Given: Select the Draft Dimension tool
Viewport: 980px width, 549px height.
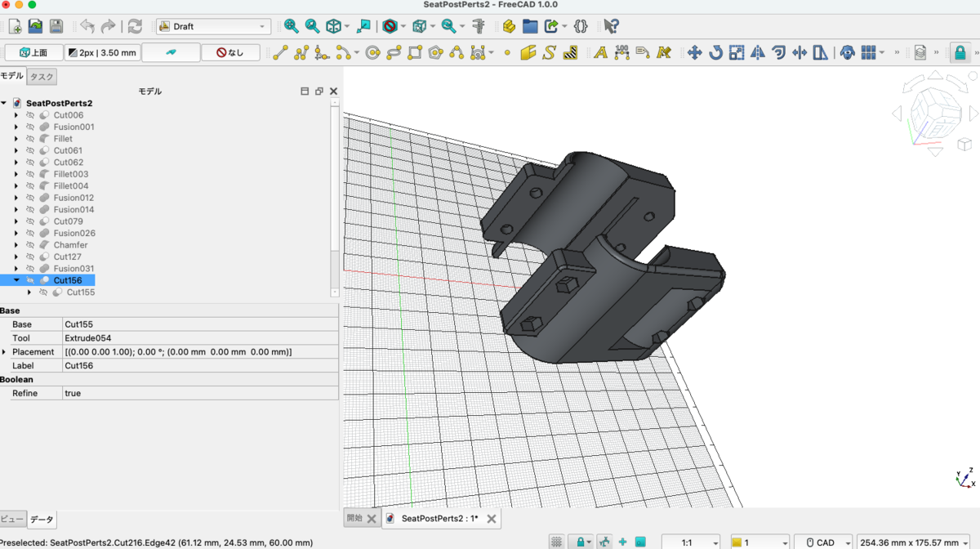Looking at the screenshot, I should coord(622,53).
